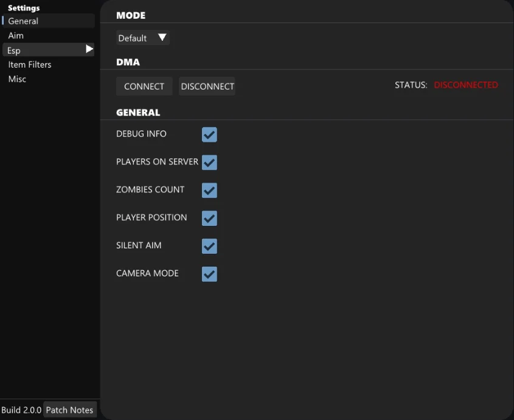Turn off the SILENT AIM checkbox
The width and height of the screenshot is (514, 420).
click(209, 246)
